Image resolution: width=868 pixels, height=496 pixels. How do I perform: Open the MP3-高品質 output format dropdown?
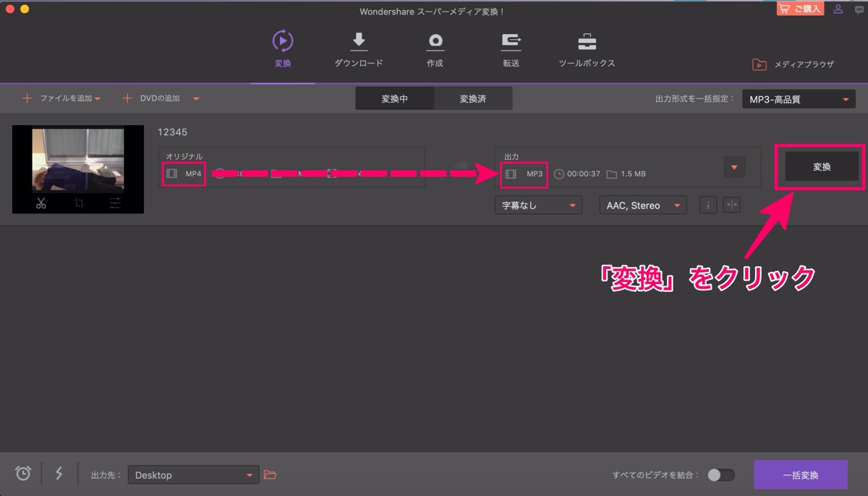tap(799, 100)
